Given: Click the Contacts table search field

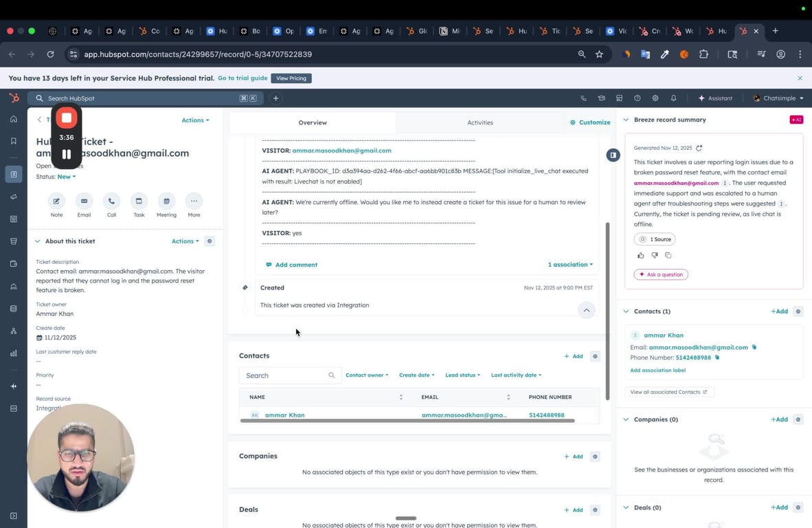Looking at the screenshot, I should (x=290, y=375).
